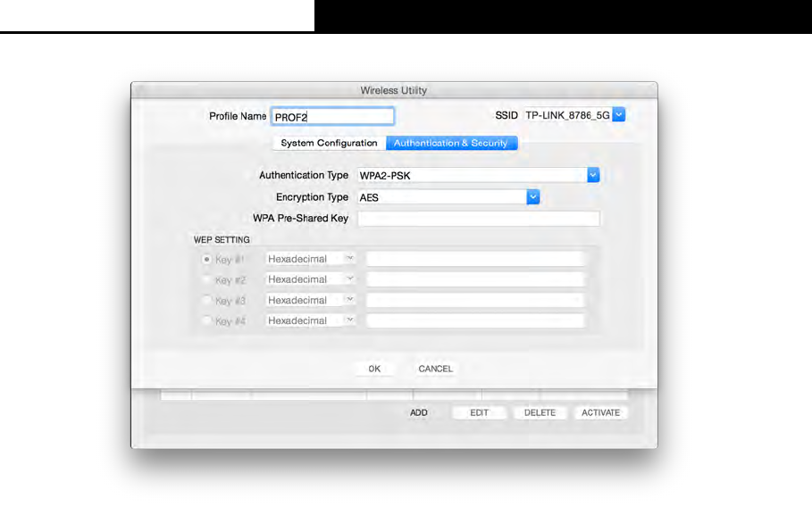Click the SSID value TP-LINK_8786_5G
The width and height of the screenshot is (812, 507).
[x=567, y=115]
